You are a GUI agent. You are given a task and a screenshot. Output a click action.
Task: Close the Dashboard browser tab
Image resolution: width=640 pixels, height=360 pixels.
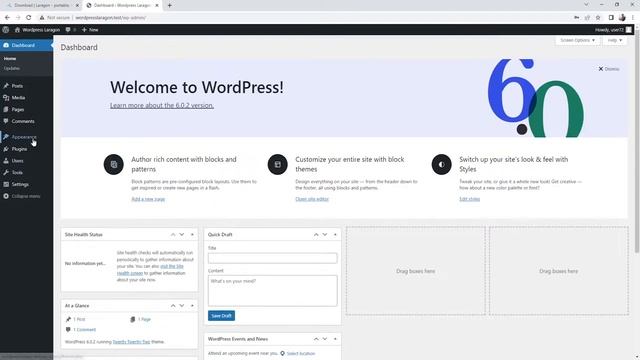coord(157,5)
